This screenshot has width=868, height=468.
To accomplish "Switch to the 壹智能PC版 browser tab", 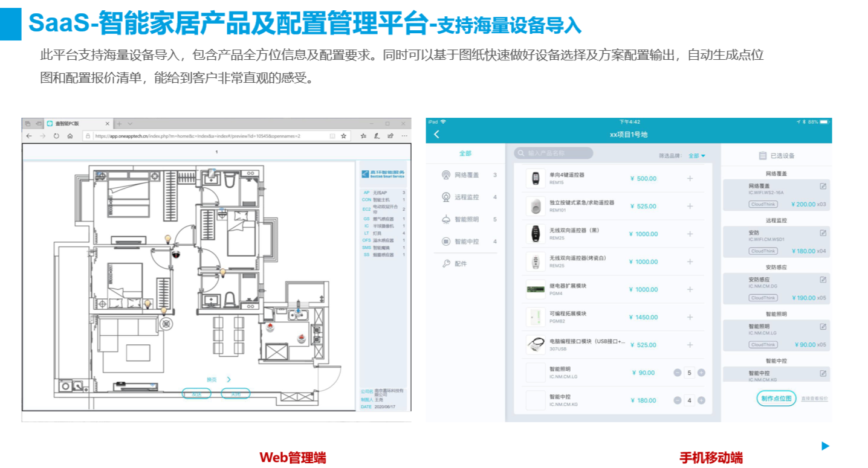I will [77, 123].
